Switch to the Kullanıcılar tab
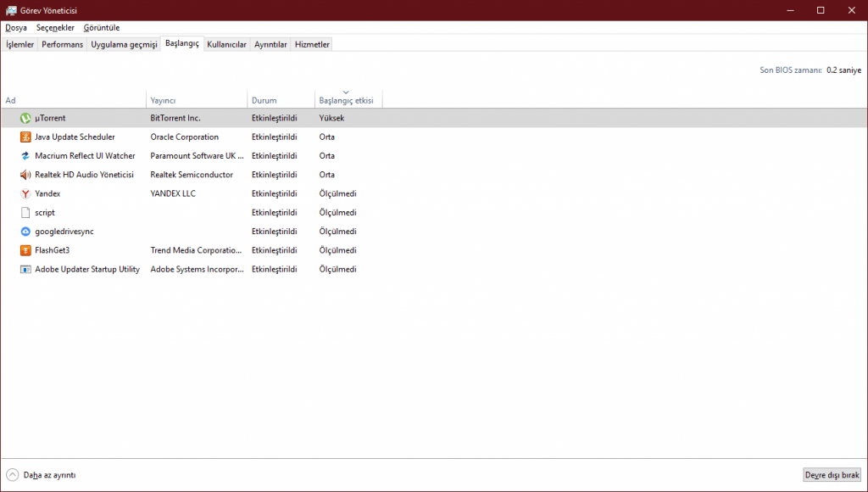 tap(226, 44)
